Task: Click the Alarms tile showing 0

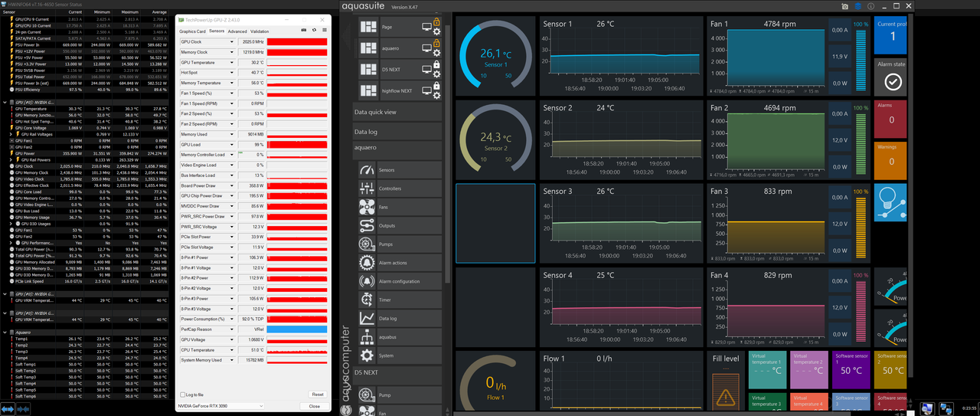Action: 891,117
